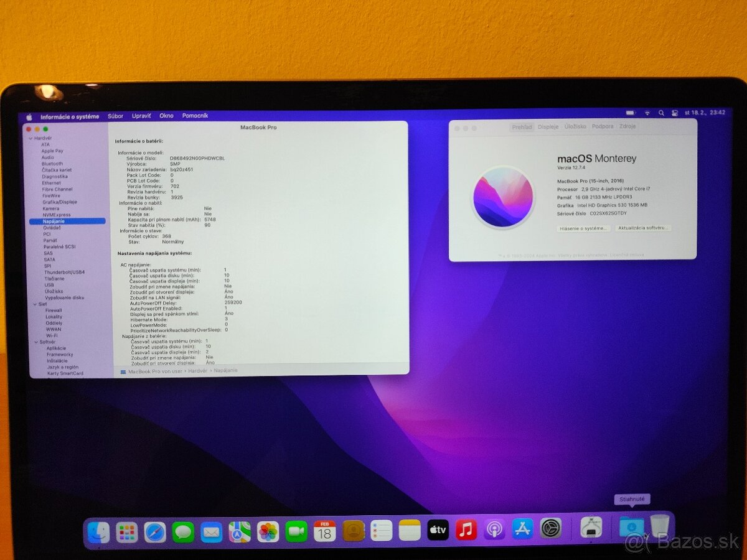Switch to the Displeje tab
747x560 pixels.
click(547, 126)
